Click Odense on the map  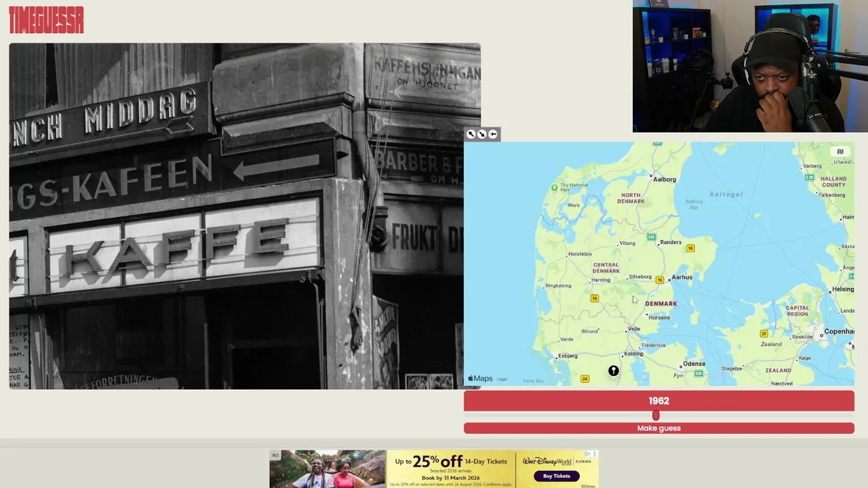[694, 364]
